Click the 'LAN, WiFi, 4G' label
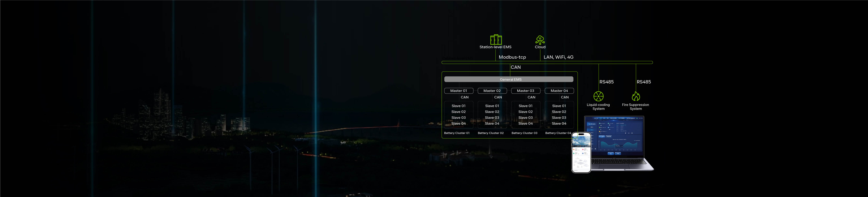 (x=558, y=57)
